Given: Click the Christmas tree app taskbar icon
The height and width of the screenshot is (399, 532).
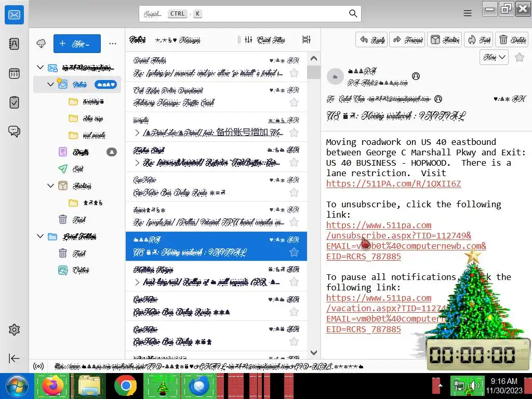Looking at the screenshot, I should 163,386.
